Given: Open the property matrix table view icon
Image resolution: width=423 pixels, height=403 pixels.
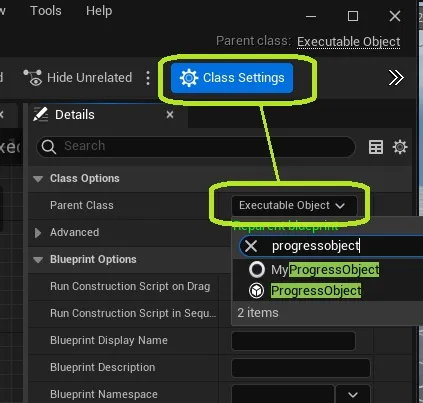Looking at the screenshot, I should coord(376,147).
